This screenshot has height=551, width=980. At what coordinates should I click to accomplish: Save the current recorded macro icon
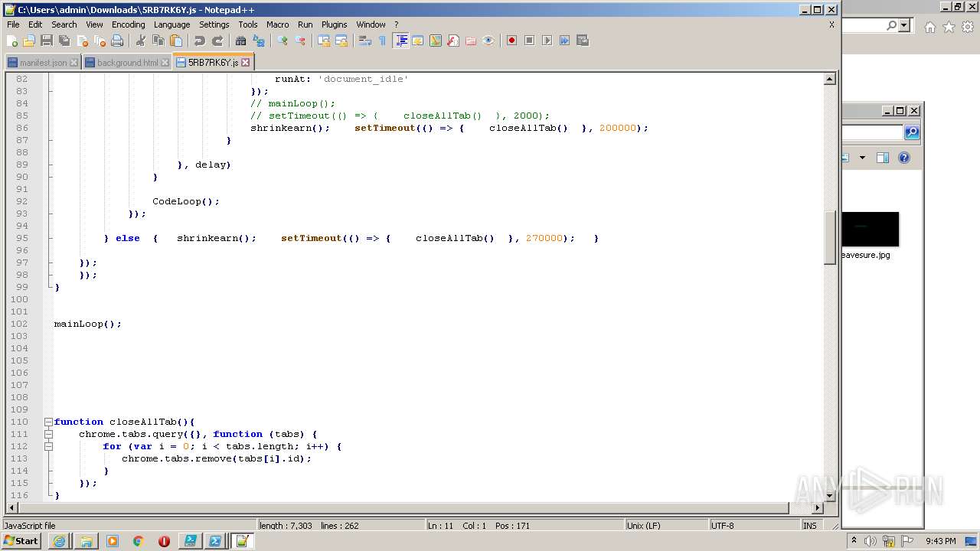point(583,41)
